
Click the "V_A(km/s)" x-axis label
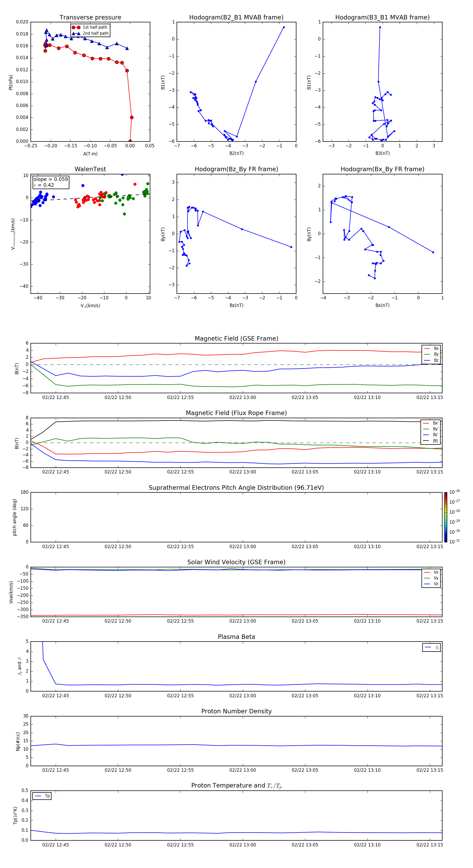click(90, 306)
